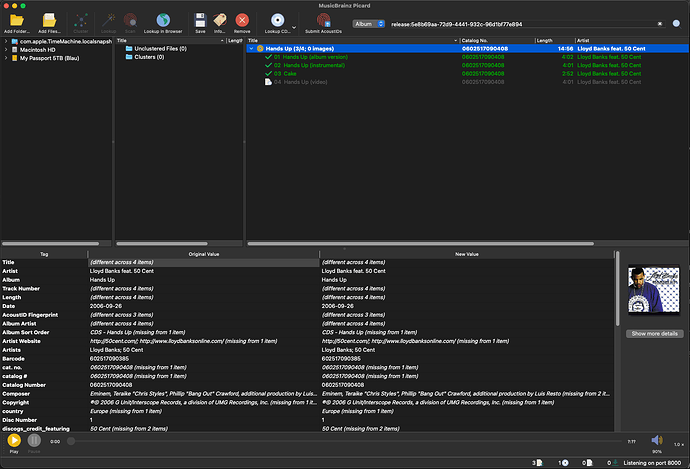The image size is (690, 469).
Task: Click the albums count disc icon in status bar
Action: pyautogui.click(x=565, y=463)
